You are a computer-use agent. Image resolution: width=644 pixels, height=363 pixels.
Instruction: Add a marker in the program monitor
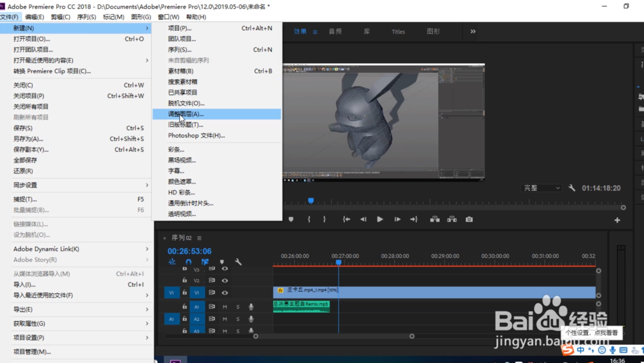(291, 219)
